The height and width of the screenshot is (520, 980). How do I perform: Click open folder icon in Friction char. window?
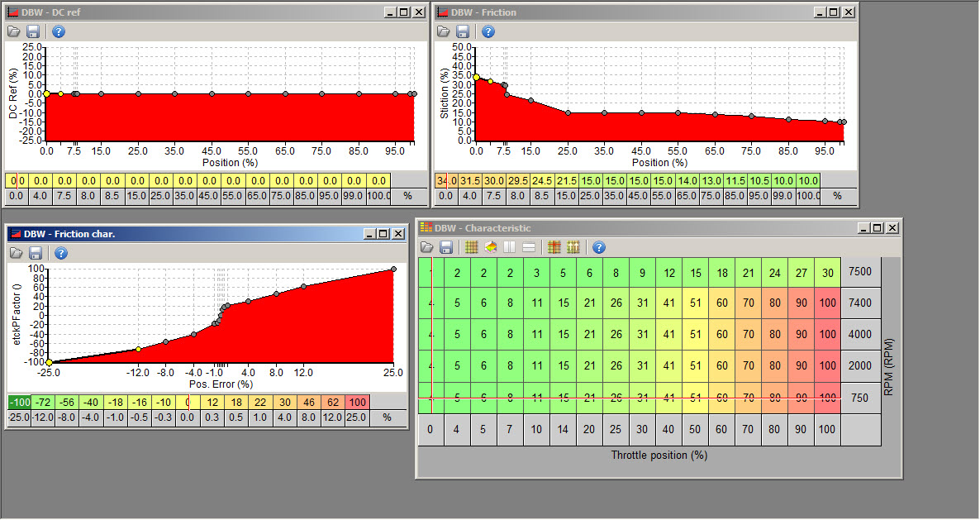[14, 253]
